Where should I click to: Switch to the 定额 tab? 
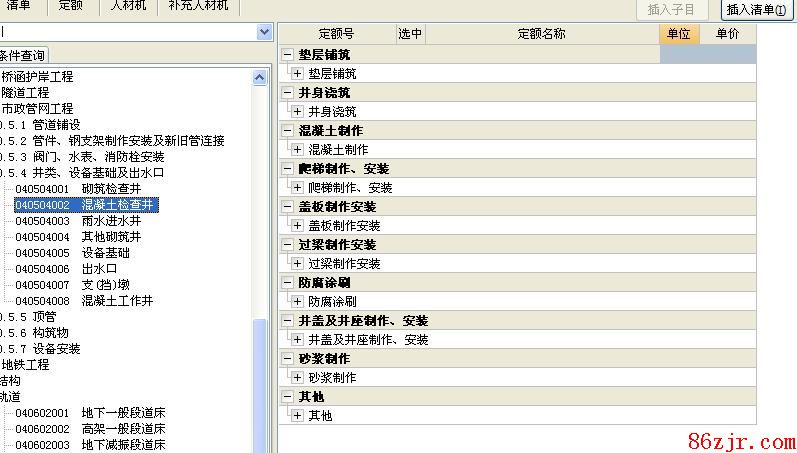(71, 6)
